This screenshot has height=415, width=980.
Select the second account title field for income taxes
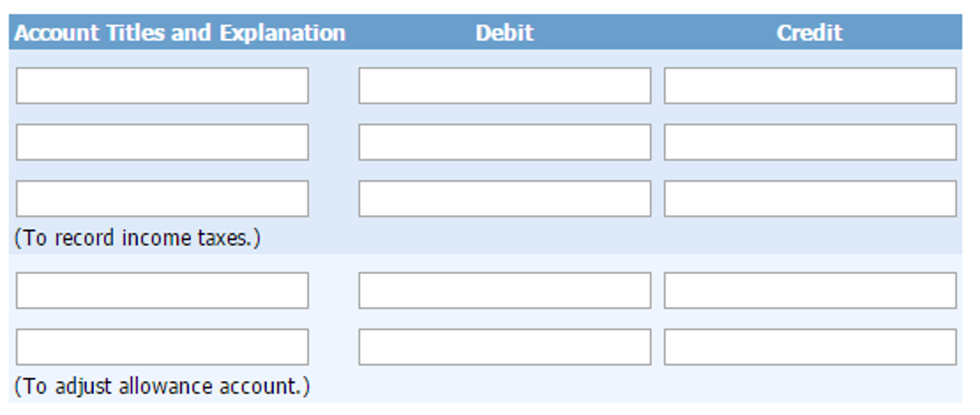[162, 142]
